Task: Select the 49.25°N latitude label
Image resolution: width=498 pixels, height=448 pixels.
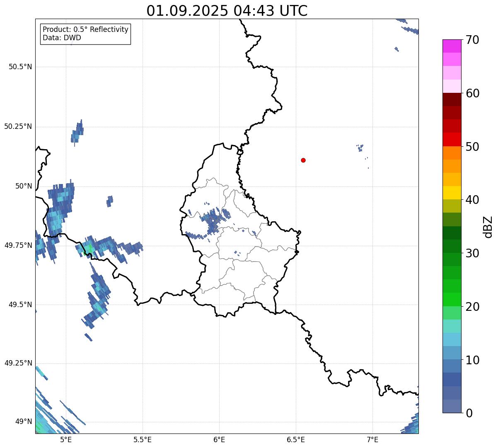Action: click(18, 363)
